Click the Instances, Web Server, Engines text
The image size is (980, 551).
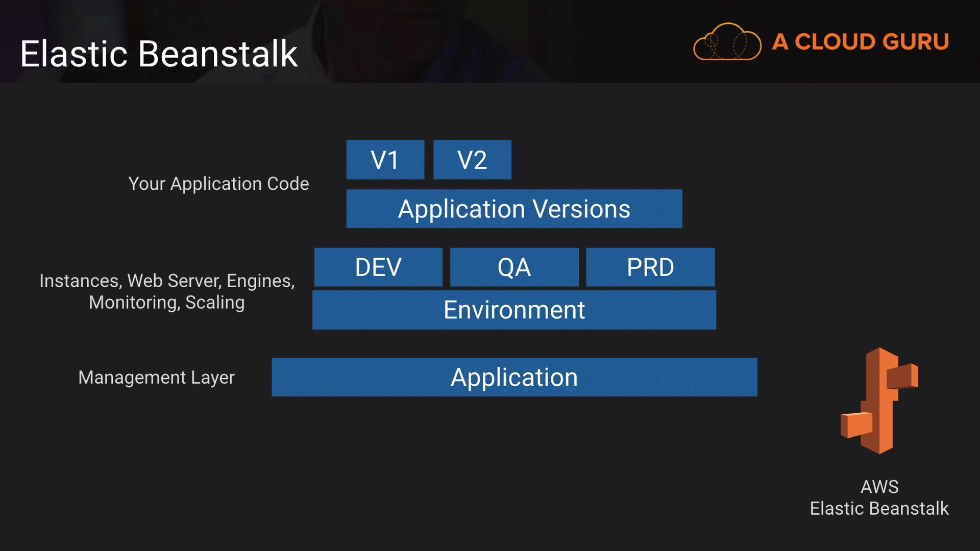pyautogui.click(x=167, y=281)
